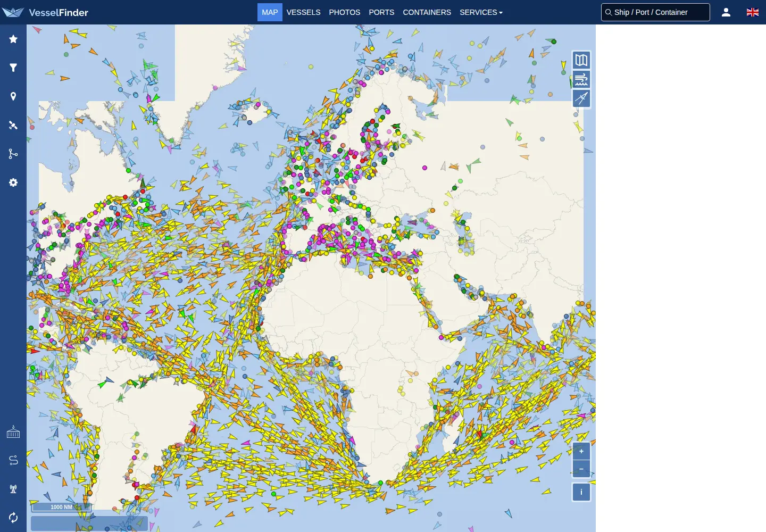Open the map layers icon
This screenshot has width=766, height=532.
[581, 60]
